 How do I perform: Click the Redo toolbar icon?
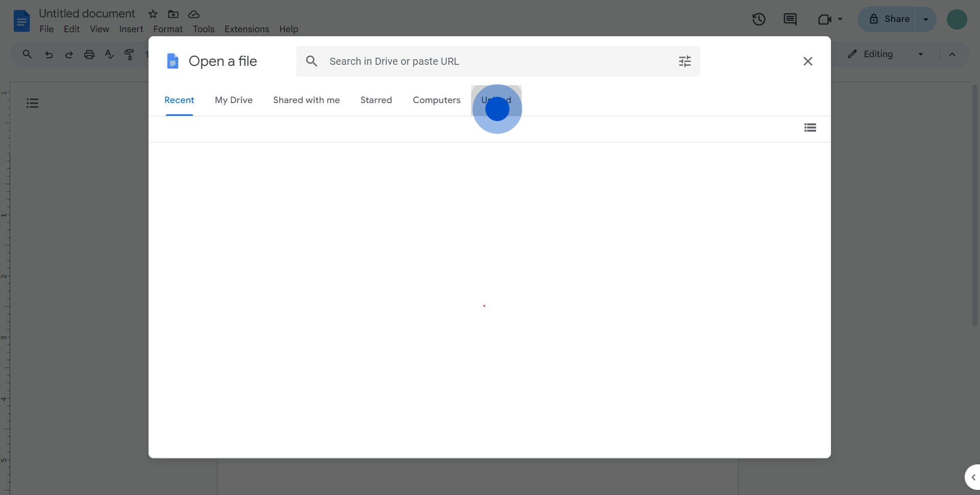click(x=69, y=54)
